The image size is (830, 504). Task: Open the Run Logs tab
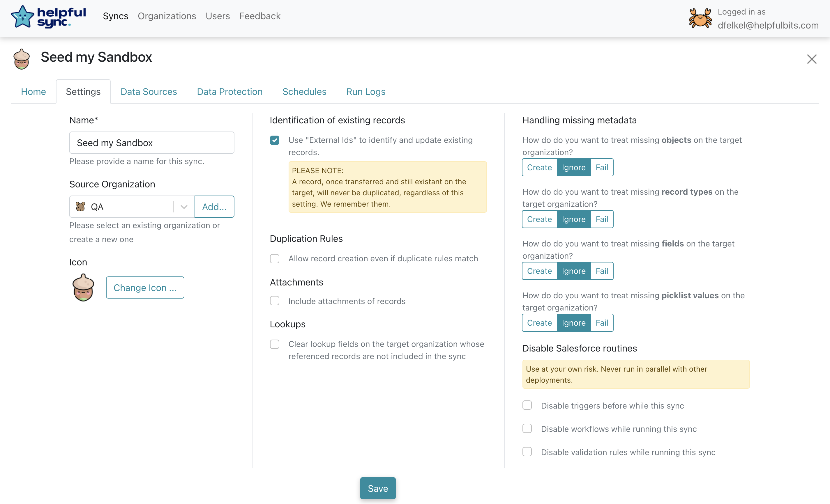[365, 92]
